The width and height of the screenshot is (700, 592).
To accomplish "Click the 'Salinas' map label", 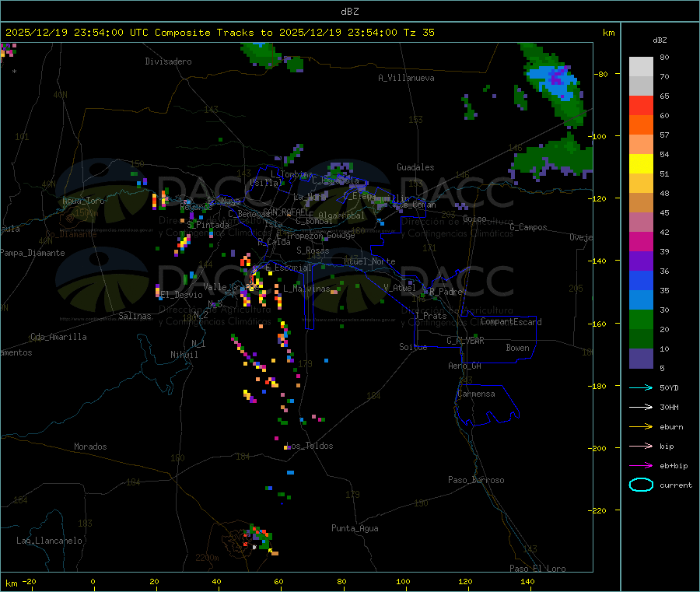I will 135,316.
